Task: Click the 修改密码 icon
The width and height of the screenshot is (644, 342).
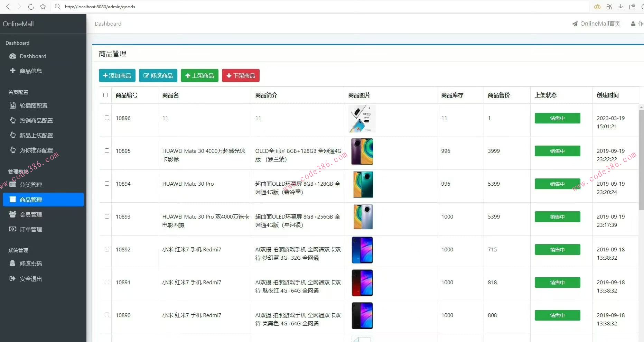Action: pos(12,263)
